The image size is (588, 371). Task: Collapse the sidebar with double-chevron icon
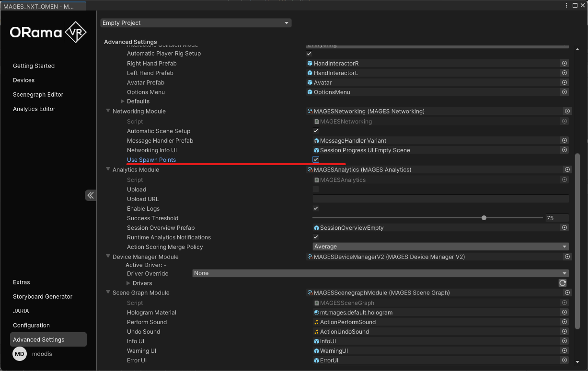coord(91,195)
